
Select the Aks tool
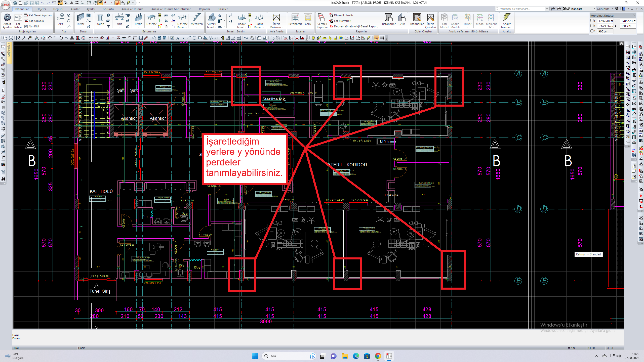point(61,20)
